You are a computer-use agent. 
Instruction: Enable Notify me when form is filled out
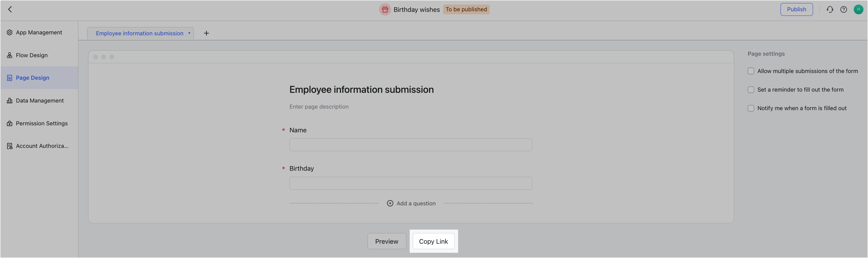[x=751, y=108]
